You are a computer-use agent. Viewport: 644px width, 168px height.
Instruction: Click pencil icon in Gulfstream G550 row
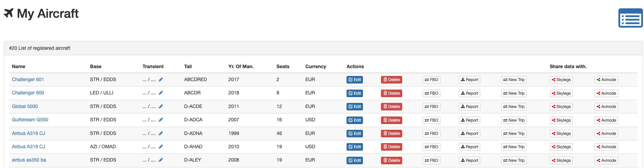tap(161, 120)
